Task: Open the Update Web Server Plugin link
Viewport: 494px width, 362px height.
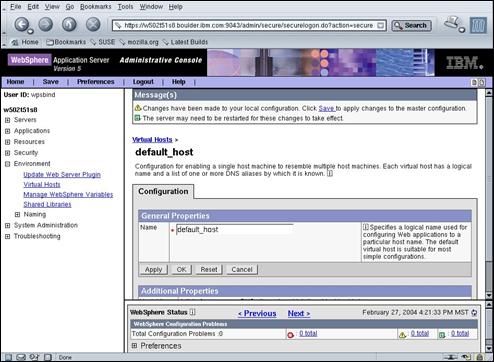Action: (x=62, y=175)
